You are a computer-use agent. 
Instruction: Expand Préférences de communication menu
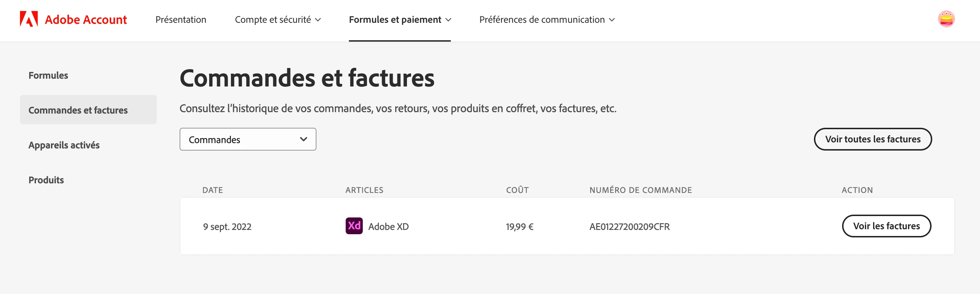click(x=547, y=19)
